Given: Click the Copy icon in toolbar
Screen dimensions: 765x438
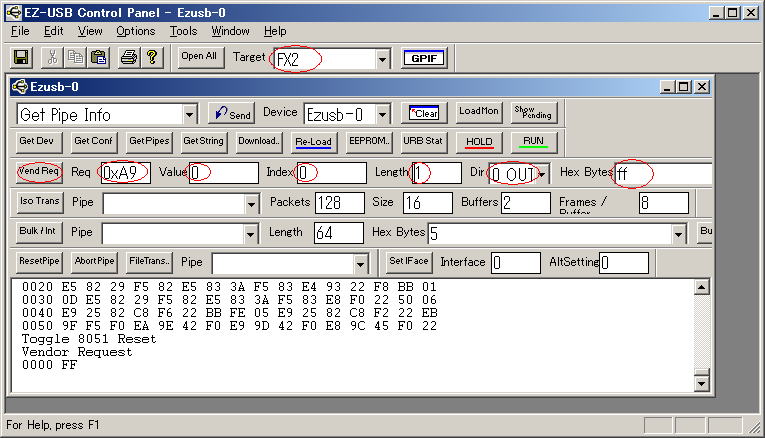Looking at the screenshot, I should click(x=76, y=58).
